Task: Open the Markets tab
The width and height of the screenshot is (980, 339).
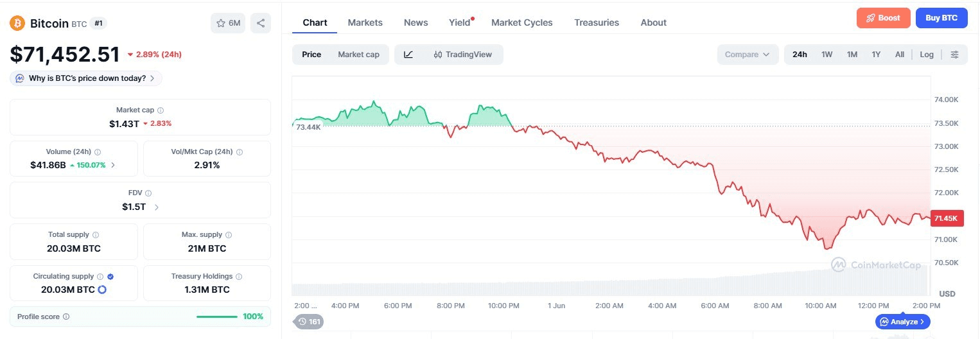Action: [x=365, y=22]
